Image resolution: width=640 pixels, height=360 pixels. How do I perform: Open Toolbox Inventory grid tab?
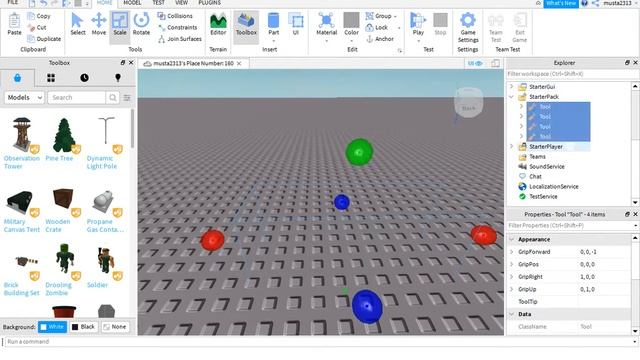click(51, 78)
